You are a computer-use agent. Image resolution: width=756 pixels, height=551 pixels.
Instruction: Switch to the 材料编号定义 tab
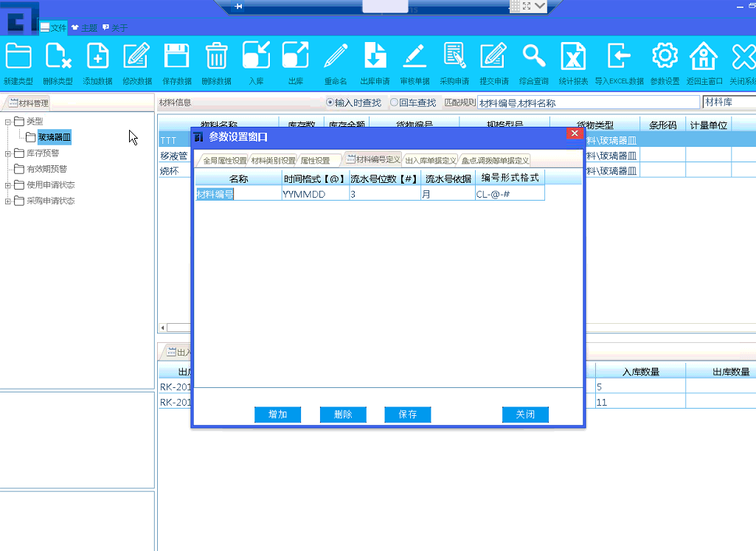373,159
